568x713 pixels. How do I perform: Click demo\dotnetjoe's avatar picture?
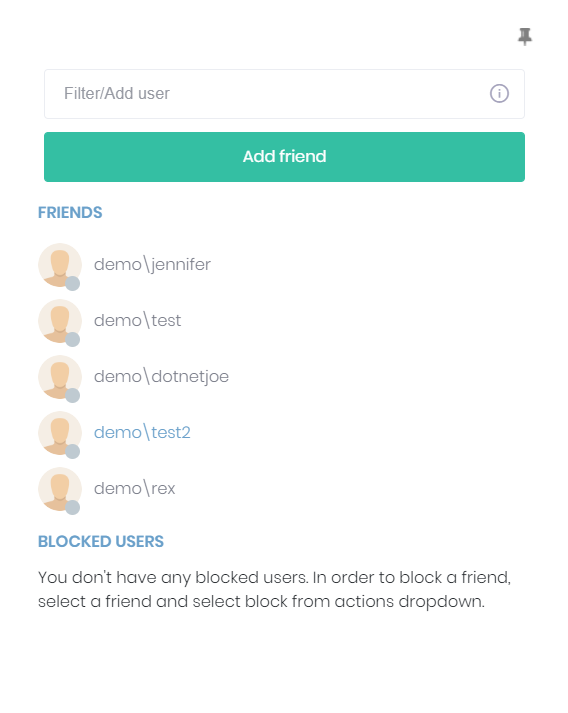click(60, 377)
